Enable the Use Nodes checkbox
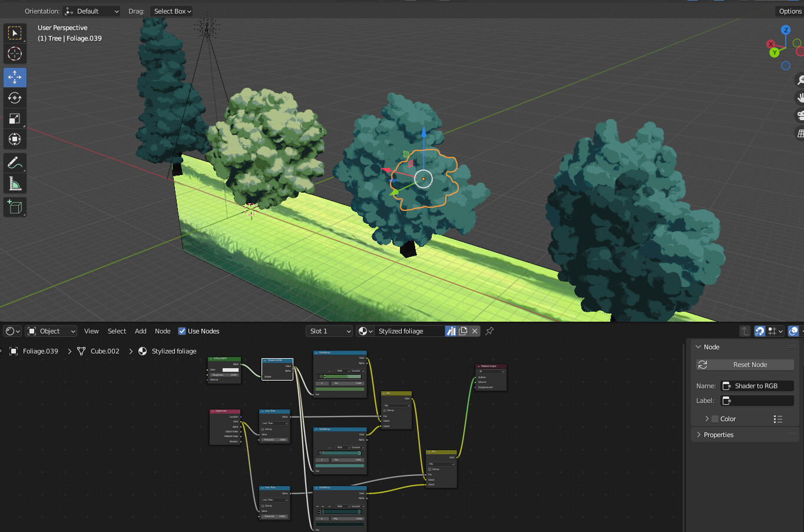The height and width of the screenshot is (532, 804). pyautogui.click(x=182, y=331)
